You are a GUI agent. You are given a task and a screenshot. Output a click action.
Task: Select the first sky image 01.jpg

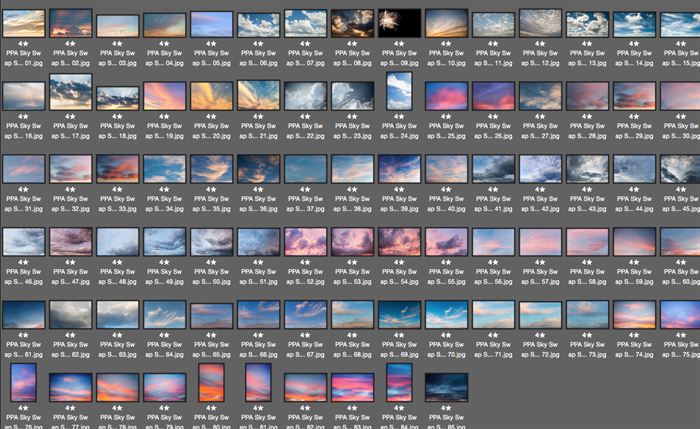coord(23,24)
